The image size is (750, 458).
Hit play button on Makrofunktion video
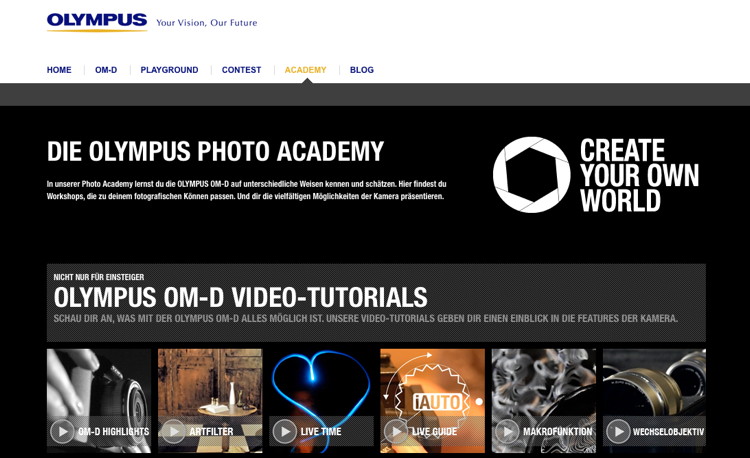[508, 431]
